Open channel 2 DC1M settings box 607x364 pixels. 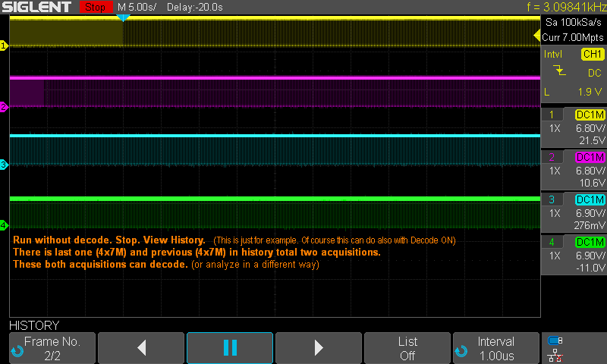coord(574,170)
